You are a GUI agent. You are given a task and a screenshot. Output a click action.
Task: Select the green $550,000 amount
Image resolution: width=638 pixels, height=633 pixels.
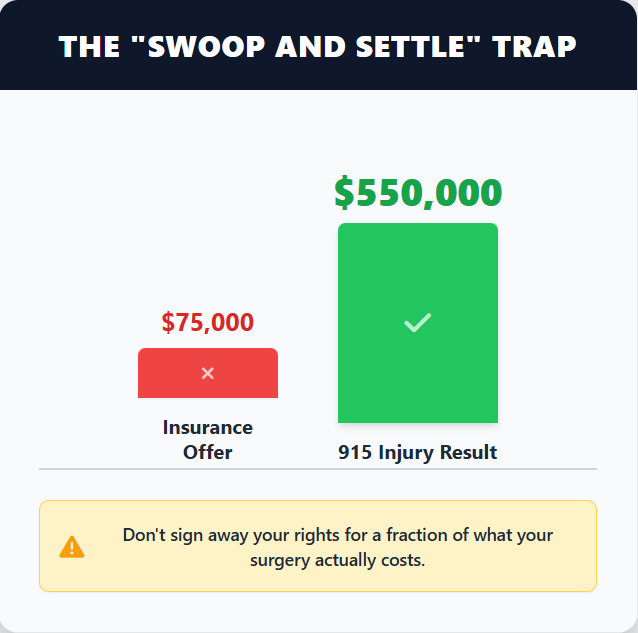[418, 193]
